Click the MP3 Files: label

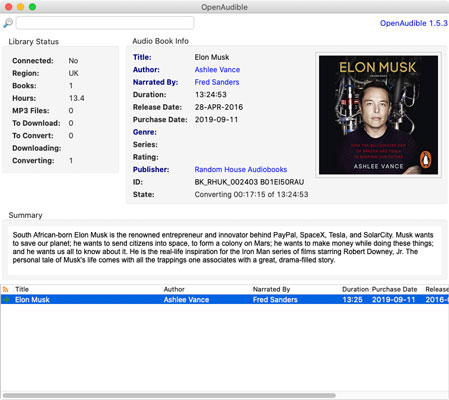pyautogui.click(x=31, y=111)
